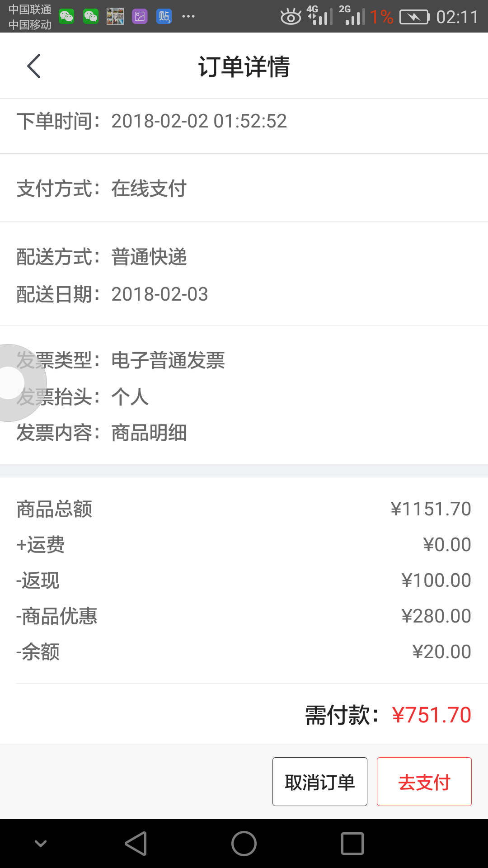Tap the battery icon in status bar
Screen dimensions: 488x868
[x=414, y=17]
